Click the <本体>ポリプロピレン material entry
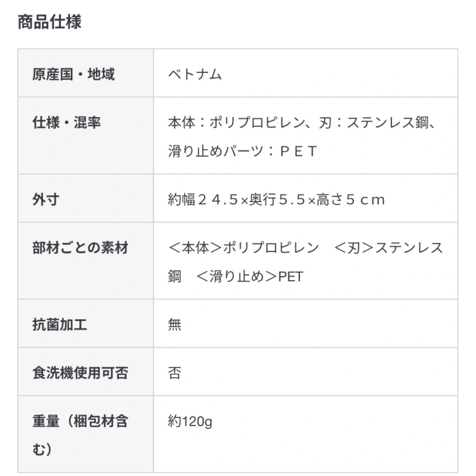This screenshot has height=476, width=476. (x=244, y=248)
